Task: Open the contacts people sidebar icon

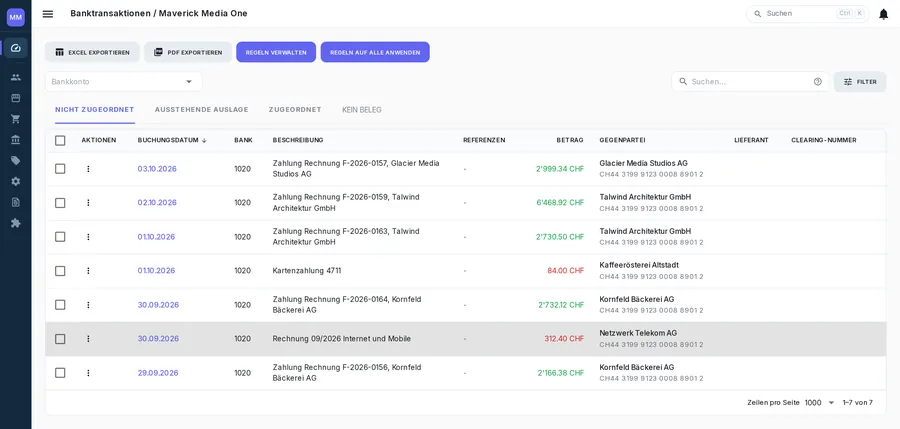Action: coord(15,77)
